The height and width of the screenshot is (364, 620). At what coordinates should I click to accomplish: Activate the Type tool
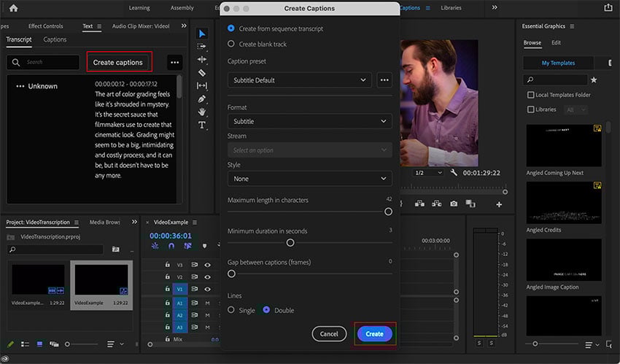pos(202,125)
